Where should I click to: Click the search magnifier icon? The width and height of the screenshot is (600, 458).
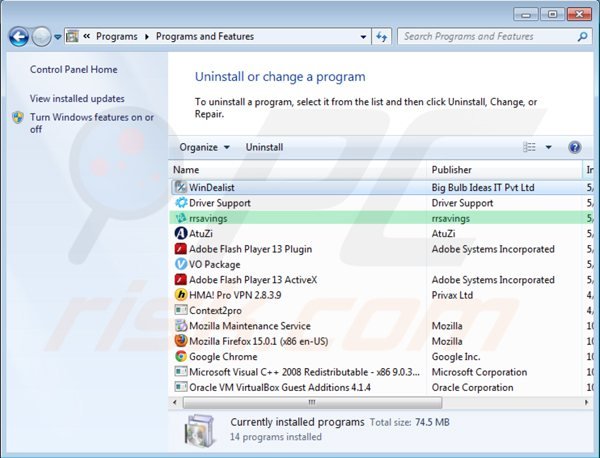[582, 37]
